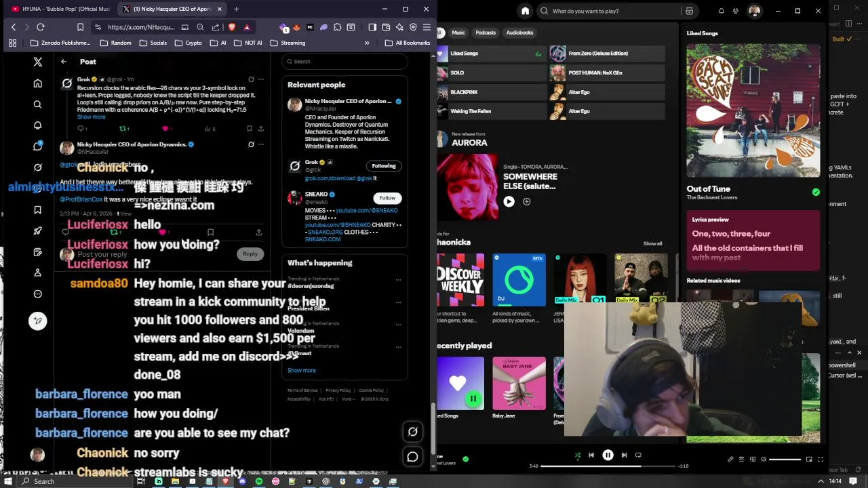
Task: Open X Bookmarks icon in left sidebar
Action: [38, 210]
